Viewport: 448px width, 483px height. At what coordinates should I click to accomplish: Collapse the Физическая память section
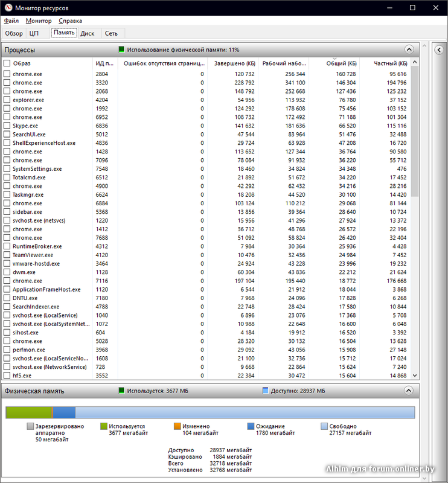pyautogui.click(x=409, y=391)
